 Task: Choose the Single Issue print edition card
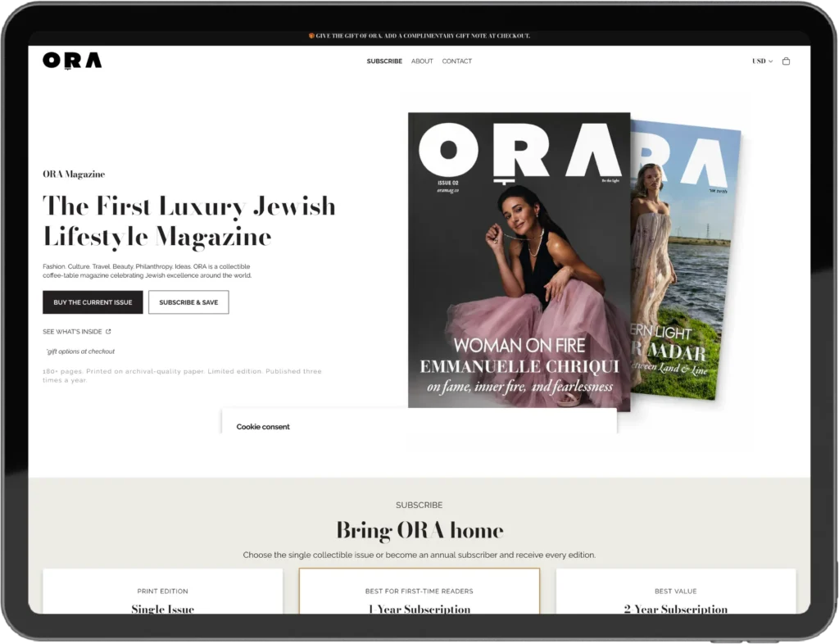(x=163, y=591)
